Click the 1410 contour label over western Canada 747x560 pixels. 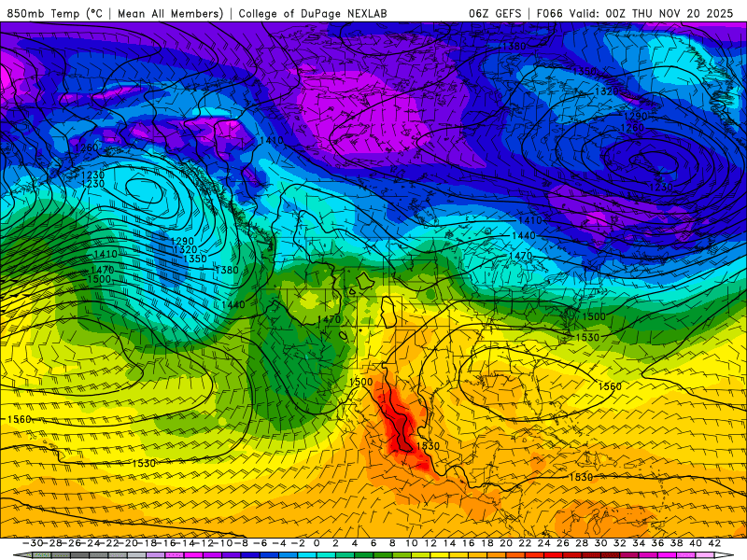pyautogui.click(x=272, y=141)
